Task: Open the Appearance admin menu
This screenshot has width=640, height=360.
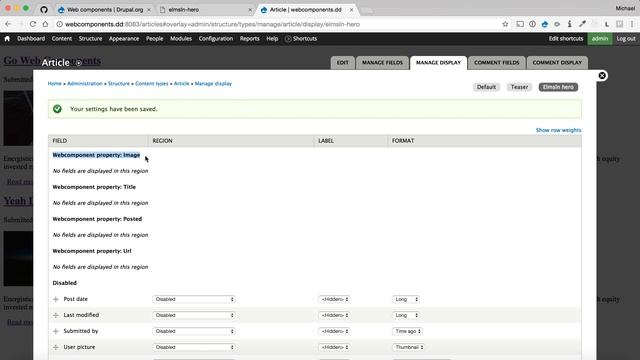Action: coord(124,39)
